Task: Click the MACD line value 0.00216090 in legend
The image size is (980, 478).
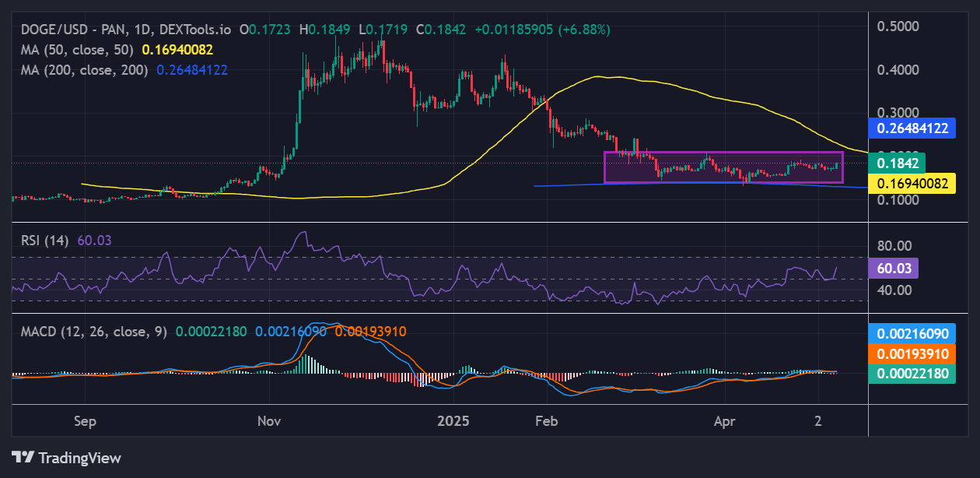Action: point(291,332)
